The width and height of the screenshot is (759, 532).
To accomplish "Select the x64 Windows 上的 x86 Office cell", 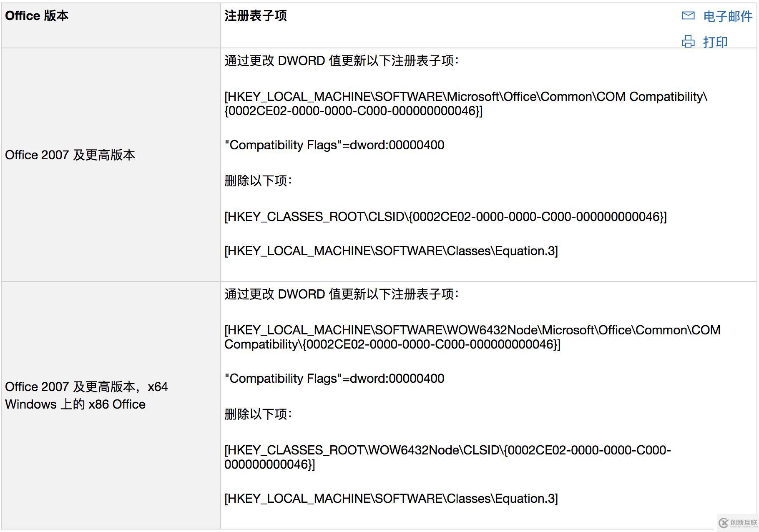I will (86, 395).
